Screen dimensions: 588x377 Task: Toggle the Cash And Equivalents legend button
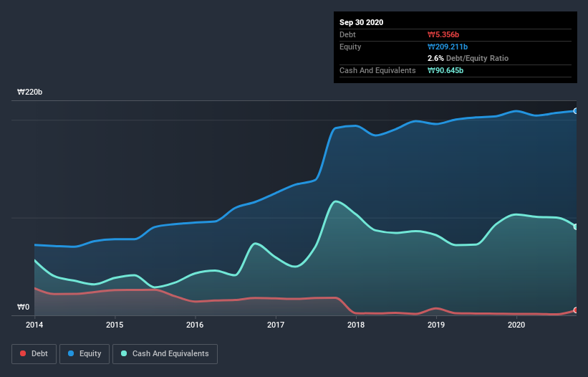[x=165, y=354]
